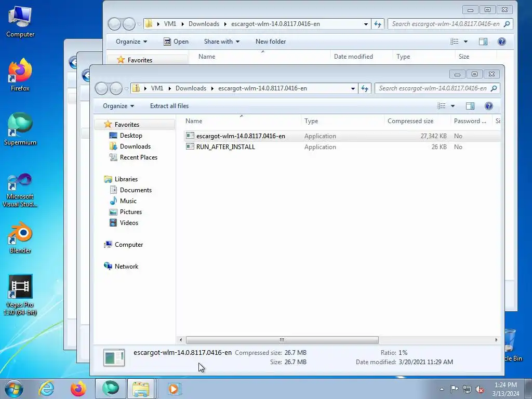The image size is (532, 399).
Task: Click the details pane file thumbnail
Action: tap(114, 357)
